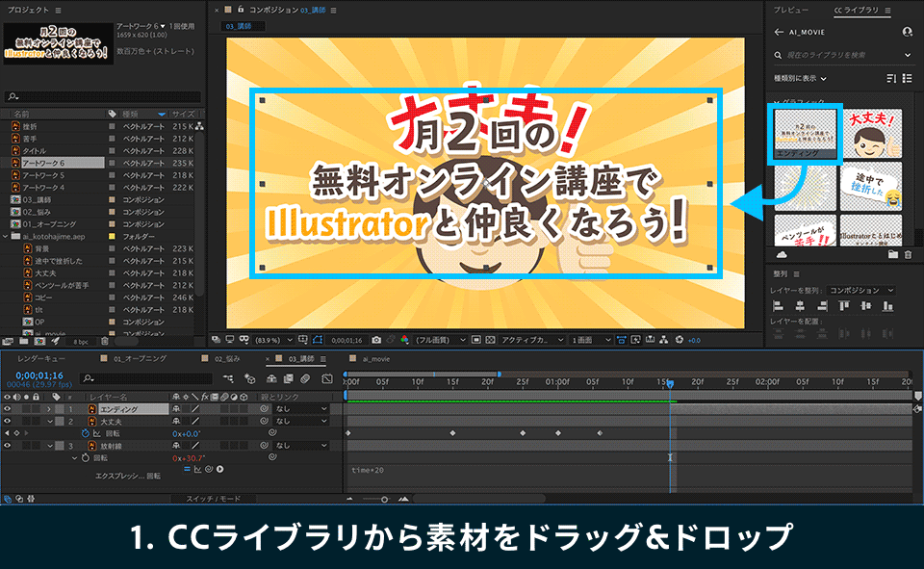Open the CC ライブラリ panel menu

pos(887,10)
